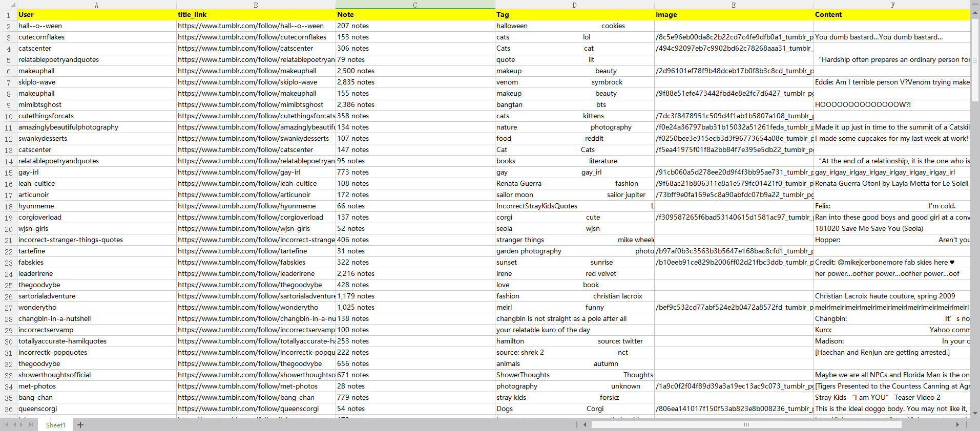
Task: Click the horizontal scrollbar right arrow
Action: point(957,425)
